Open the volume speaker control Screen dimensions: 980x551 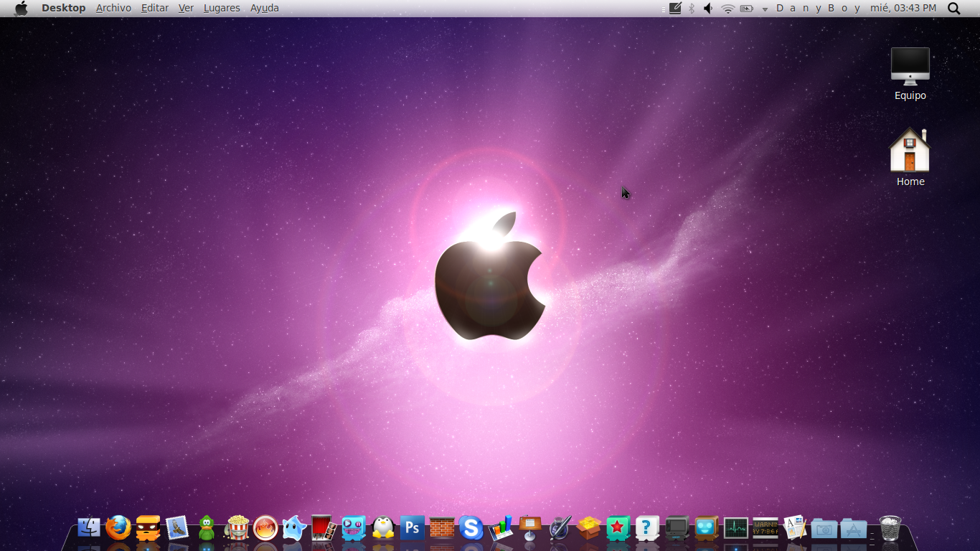(x=709, y=8)
